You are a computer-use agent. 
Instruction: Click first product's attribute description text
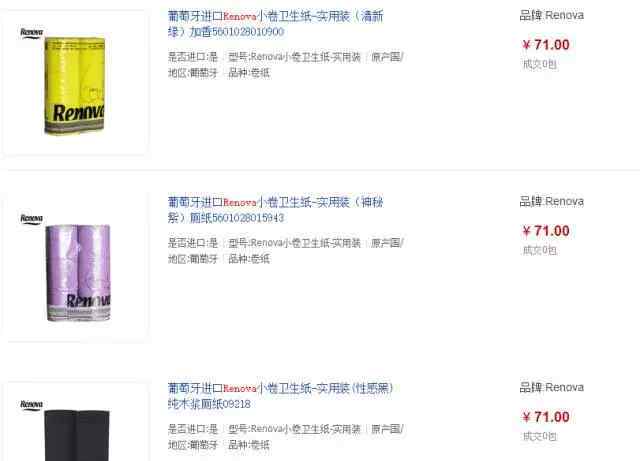coord(286,65)
